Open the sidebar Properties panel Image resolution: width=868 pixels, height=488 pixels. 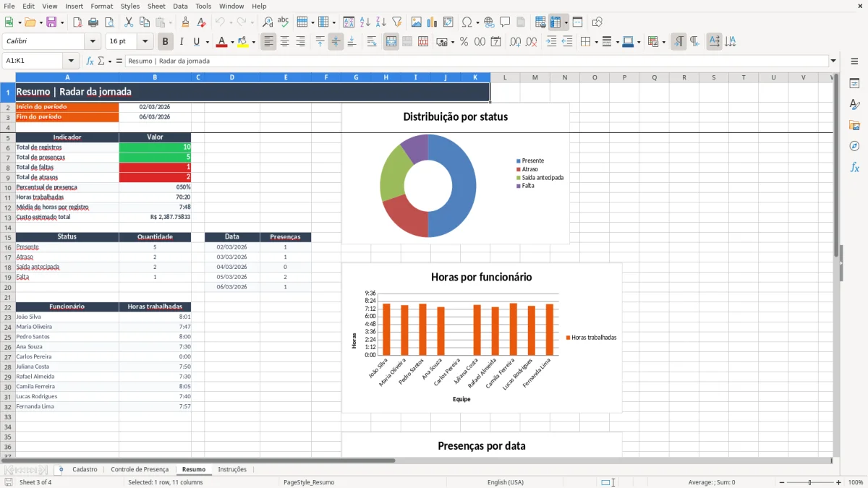point(854,83)
